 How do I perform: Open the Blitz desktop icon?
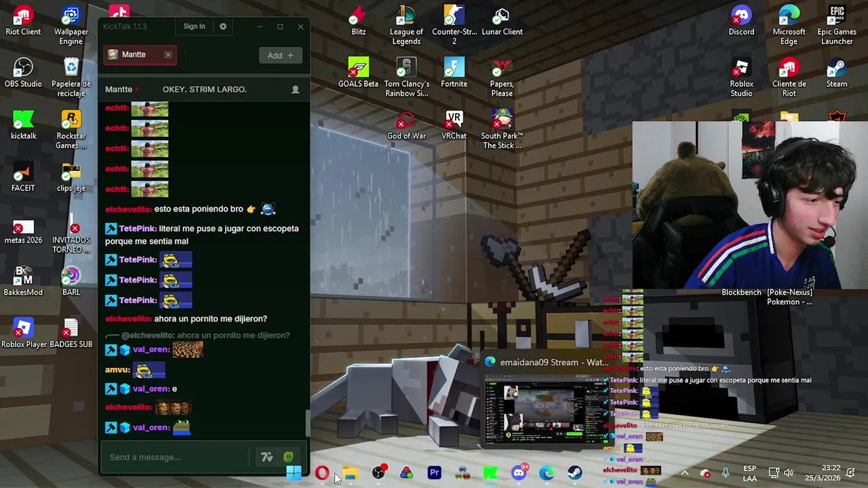[x=359, y=21]
